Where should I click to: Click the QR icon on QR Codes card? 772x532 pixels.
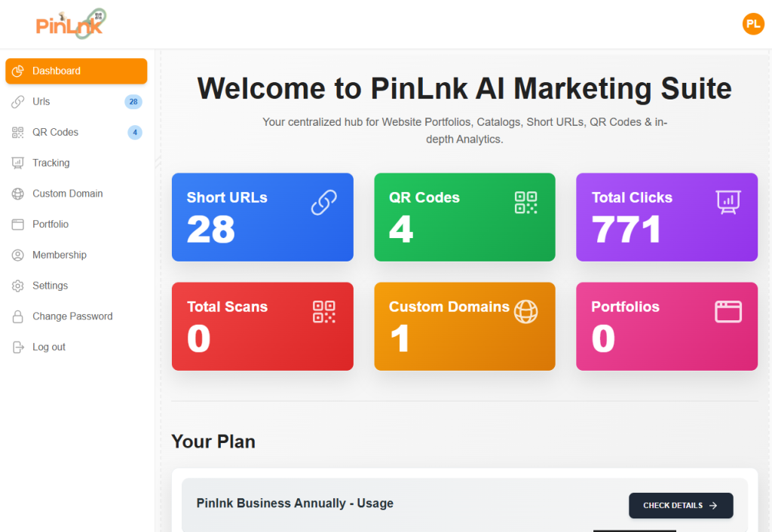click(x=525, y=202)
